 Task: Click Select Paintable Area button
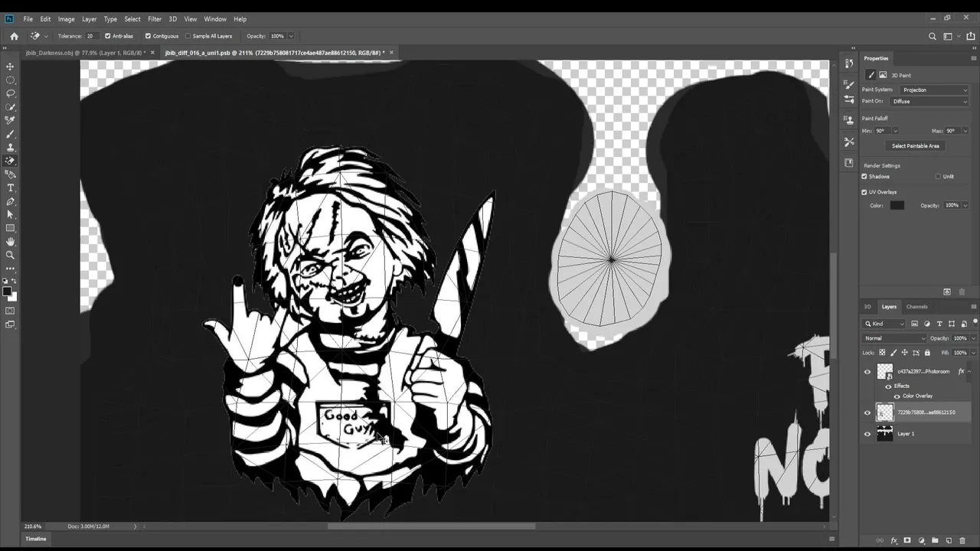(x=915, y=146)
